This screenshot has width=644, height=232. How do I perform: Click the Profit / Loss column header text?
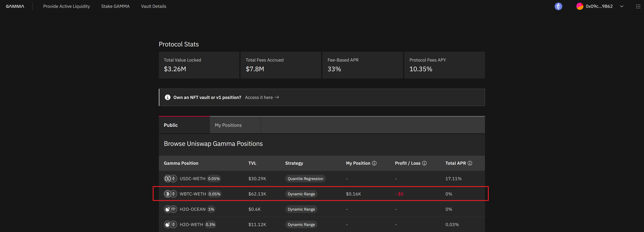coord(408,163)
